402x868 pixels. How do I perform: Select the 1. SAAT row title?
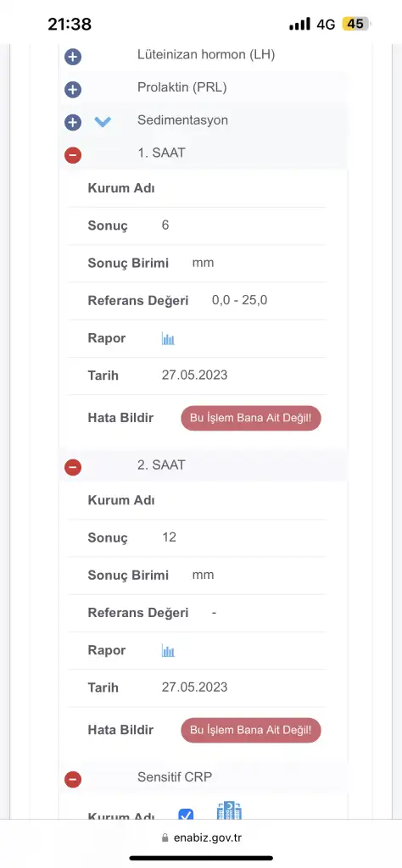pyautogui.click(x=161, y=153)
